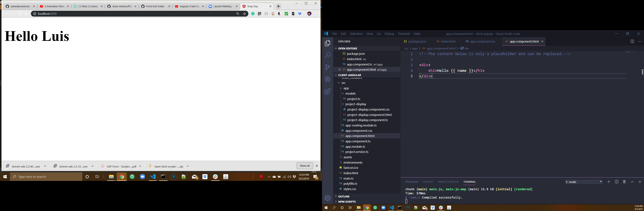Expand the assets folder
Viewport: 644px width, 211px height.
pos(347,157)
